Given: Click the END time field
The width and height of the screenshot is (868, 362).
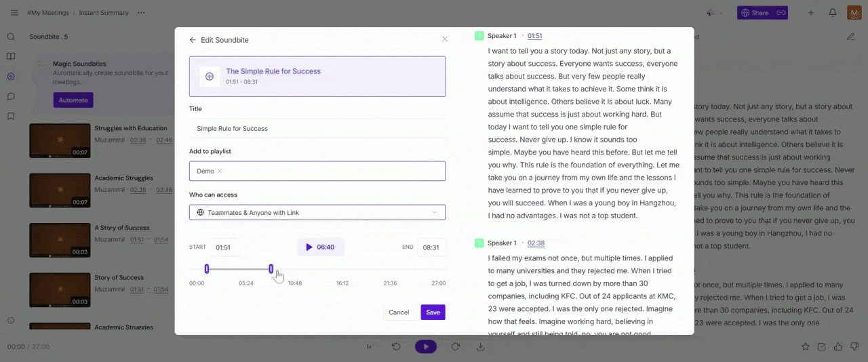Looking at the screenshot, I should point(431,247).
